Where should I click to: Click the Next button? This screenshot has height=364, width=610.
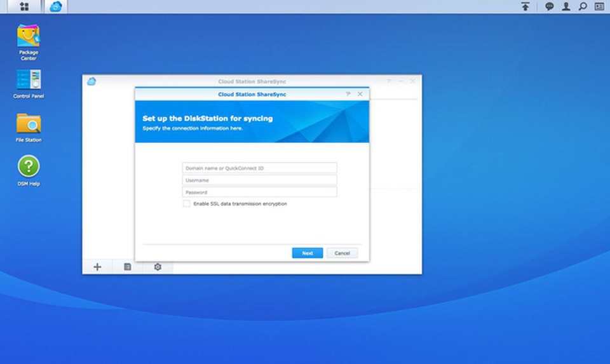[x=308, y=253]
